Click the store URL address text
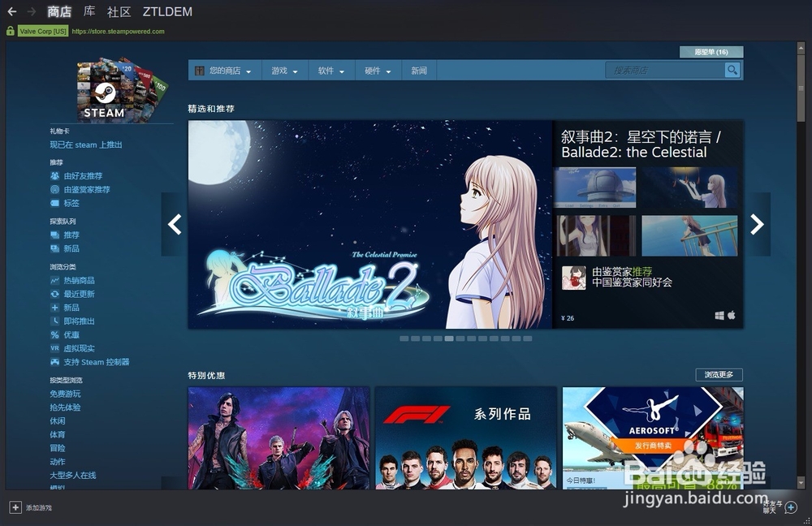This screenshot has height=526, width=812. (118, 32)
